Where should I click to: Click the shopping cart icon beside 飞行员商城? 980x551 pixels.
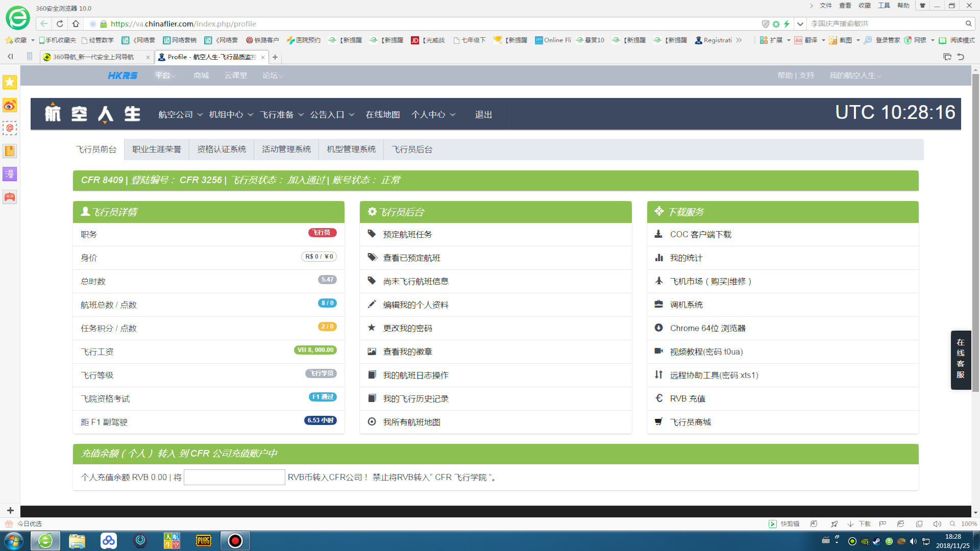pos(659,421)
